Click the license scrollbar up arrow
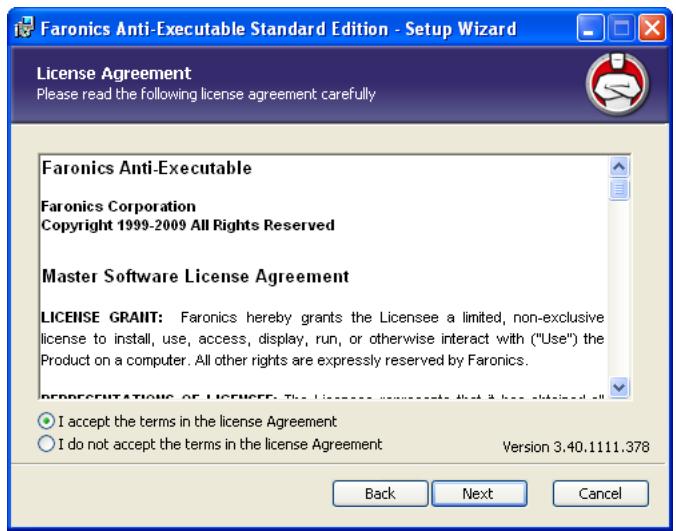676x531 pixels. (x=620, y=166)
